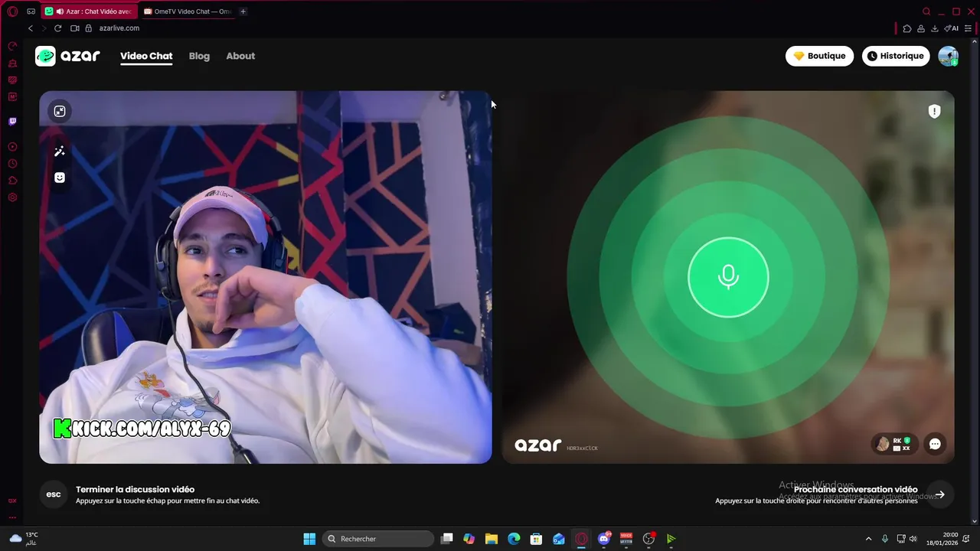Switch to Azar Chat Vidéo browser tab

[x=89, y=11]
